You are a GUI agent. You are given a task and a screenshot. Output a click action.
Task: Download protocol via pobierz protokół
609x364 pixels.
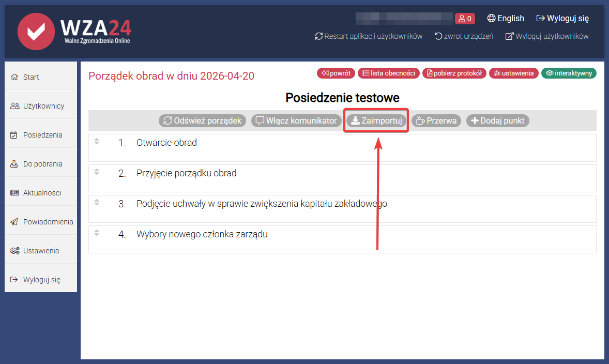coord(454,73)
